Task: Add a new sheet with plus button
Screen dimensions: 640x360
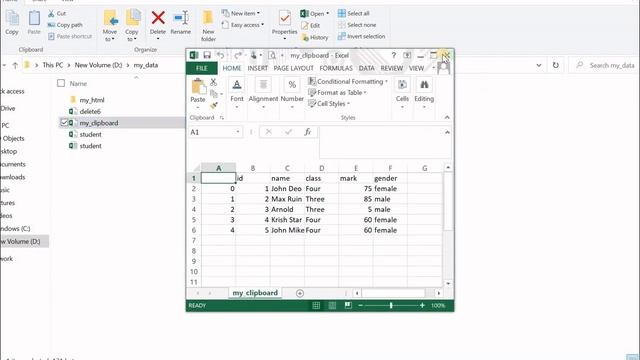Action: [x=300, y=293]
